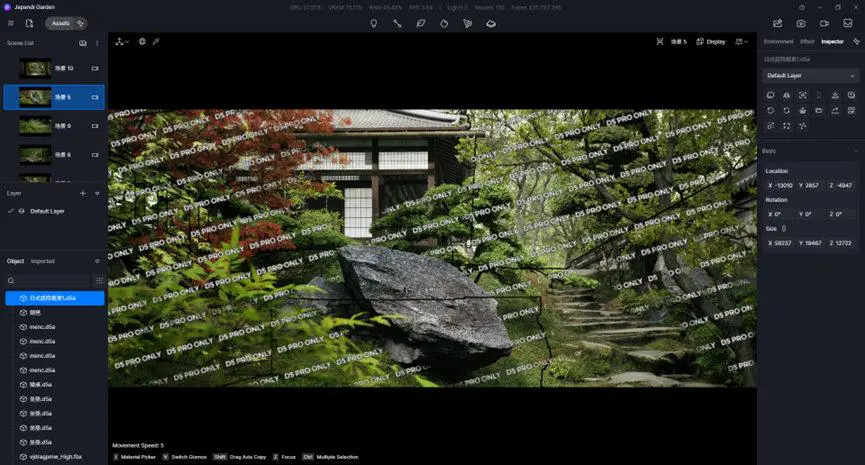865x465 pixels.
Task: Toggle Default Layer visibility icon
Action: click(22, 211)
